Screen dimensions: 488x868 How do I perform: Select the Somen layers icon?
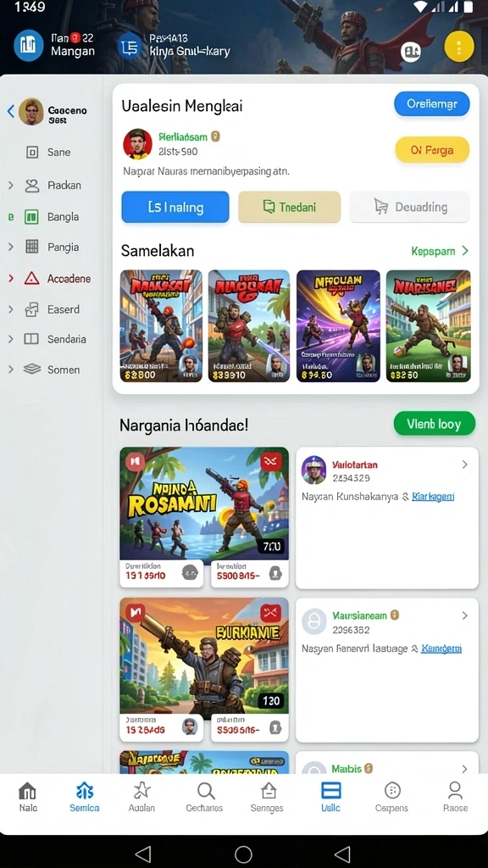(x=32, y=370)
